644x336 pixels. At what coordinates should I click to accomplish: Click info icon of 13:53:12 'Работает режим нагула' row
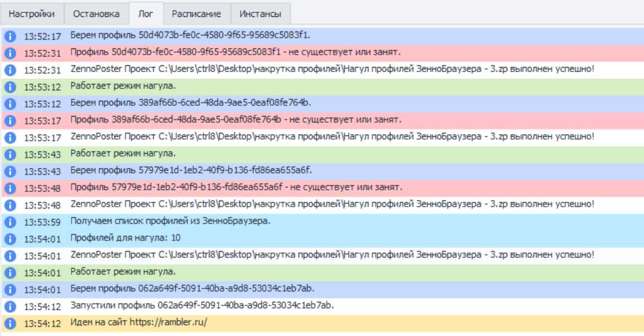coord(10,87)
